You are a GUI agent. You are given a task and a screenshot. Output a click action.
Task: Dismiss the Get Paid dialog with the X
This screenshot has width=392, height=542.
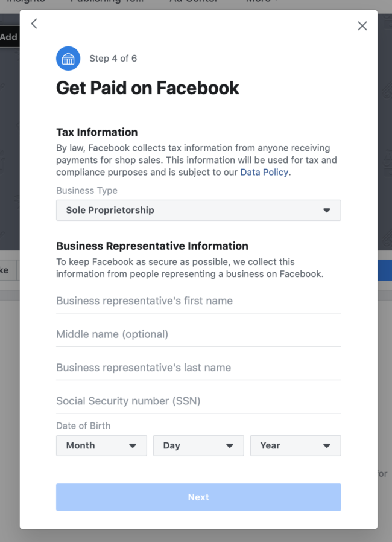362,26
